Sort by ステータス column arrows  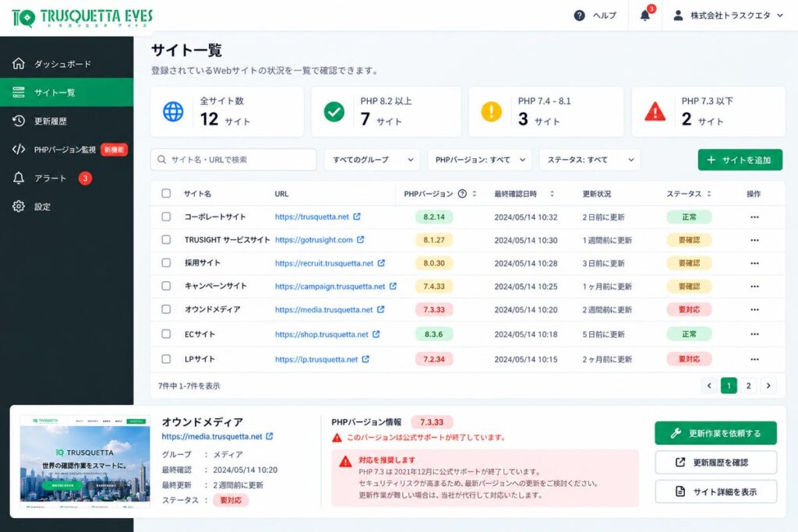709,194
